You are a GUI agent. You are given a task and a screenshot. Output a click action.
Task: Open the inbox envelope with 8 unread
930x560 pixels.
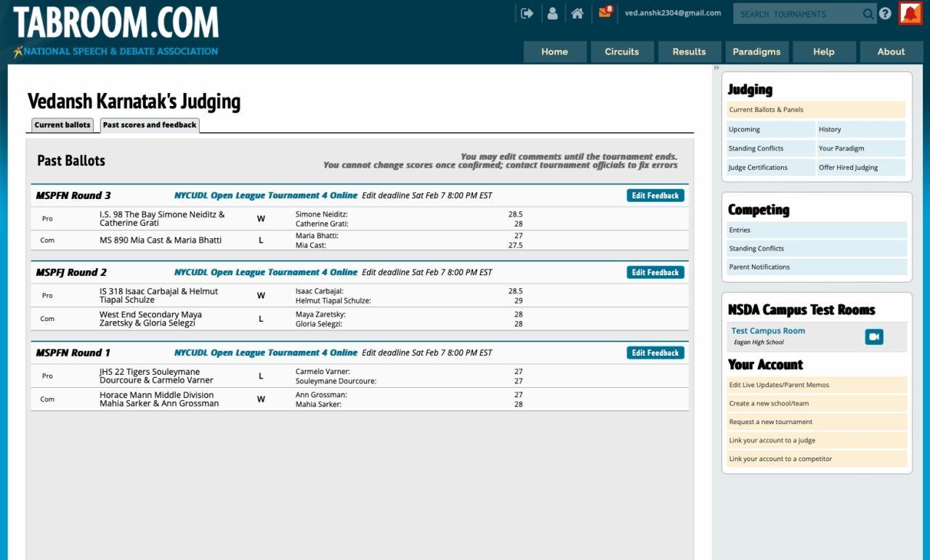pyautogui.click(x=604, y=12)
